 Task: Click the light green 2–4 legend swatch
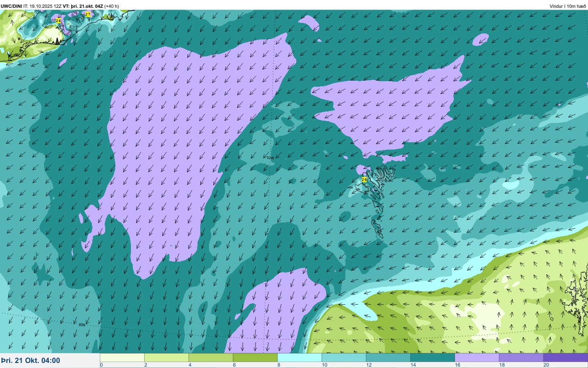coord(166,357)
